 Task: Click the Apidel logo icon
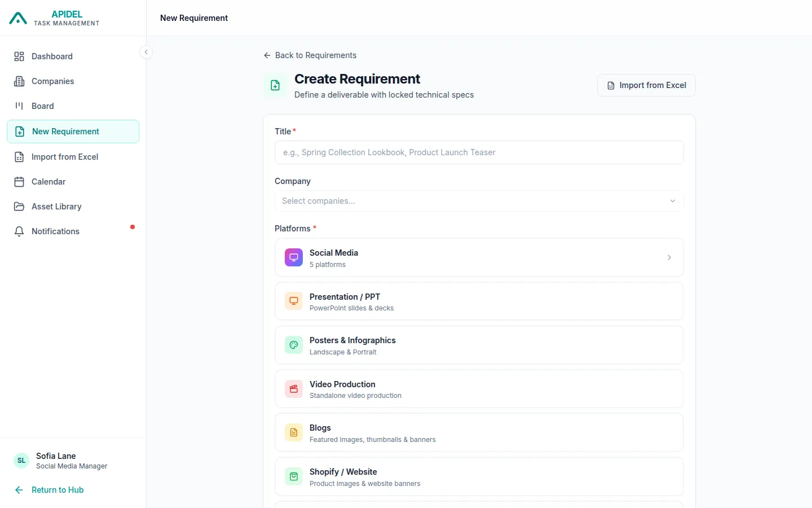tap(18, 18)
